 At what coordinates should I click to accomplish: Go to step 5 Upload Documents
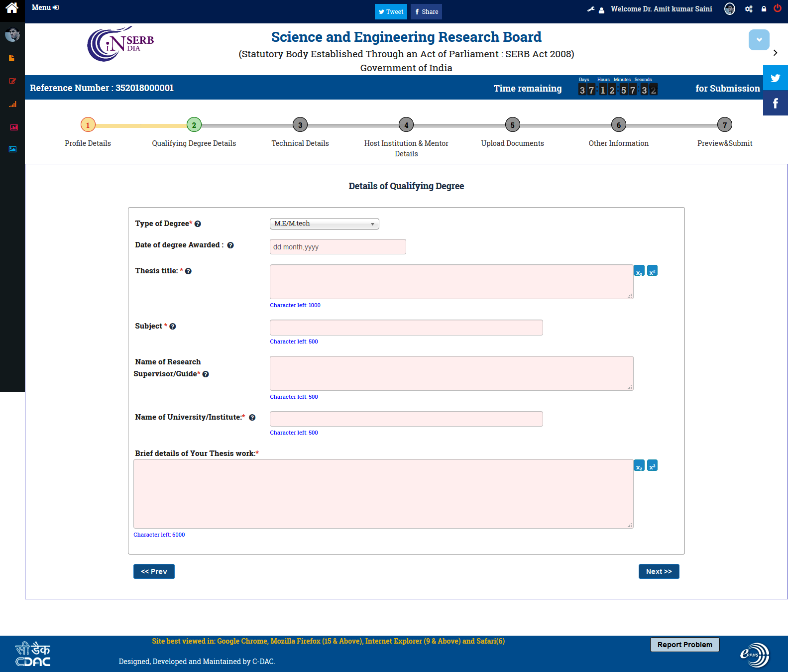[x=512, y=125]
